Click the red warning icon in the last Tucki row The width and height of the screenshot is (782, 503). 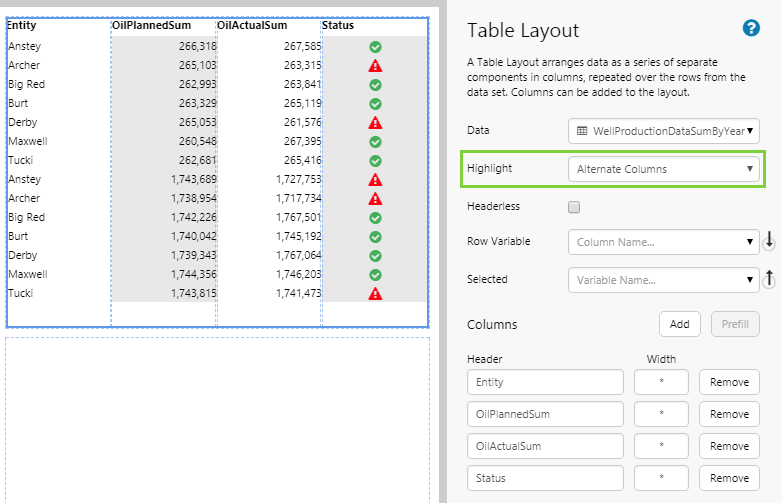click(x=375, y=293)
